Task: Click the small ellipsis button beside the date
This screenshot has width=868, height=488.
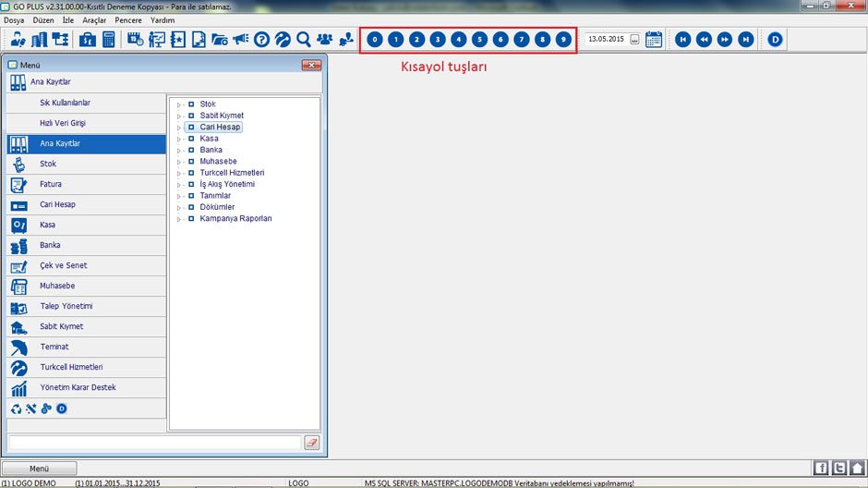Action: (x=635, y=40)
